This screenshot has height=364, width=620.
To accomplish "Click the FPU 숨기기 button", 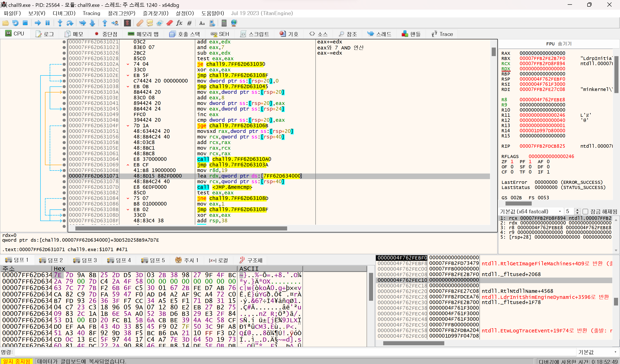I will point(559,44).
